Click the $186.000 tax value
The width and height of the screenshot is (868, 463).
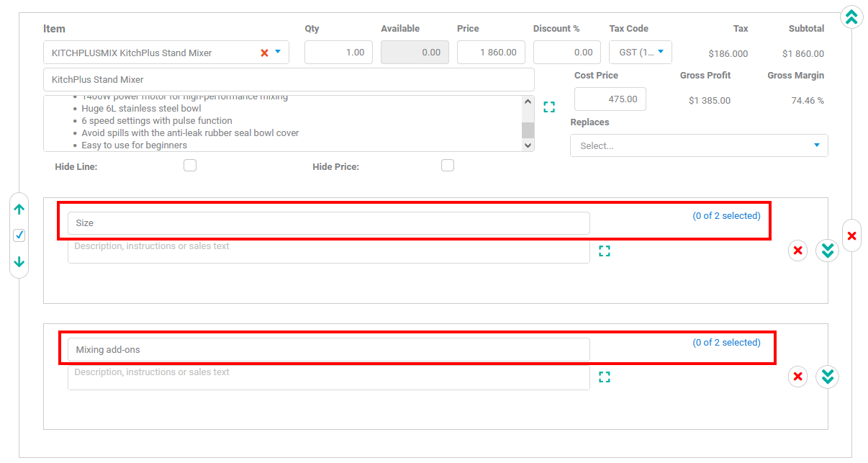tap(728, 54)
